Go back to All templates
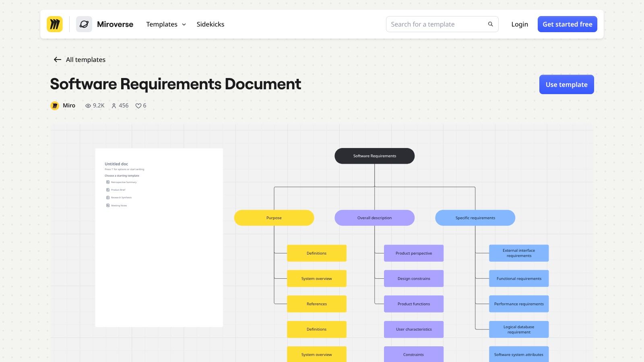 79,60
